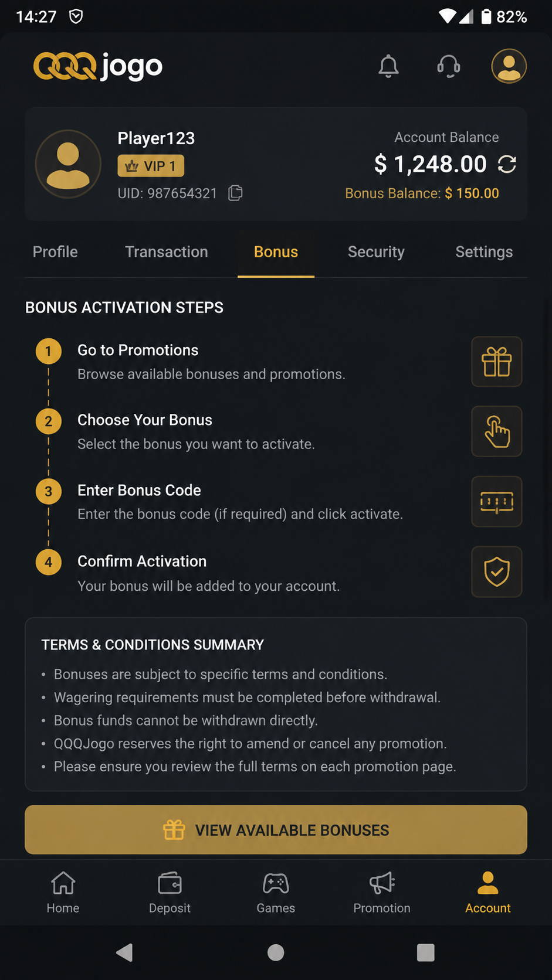Switch to the Transaction tab

[167, 252]
